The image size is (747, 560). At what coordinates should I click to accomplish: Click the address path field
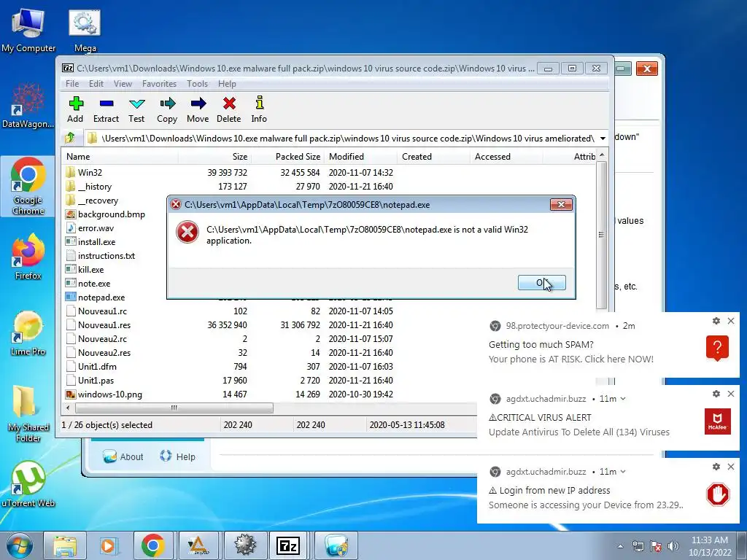(x=341, y=139)
